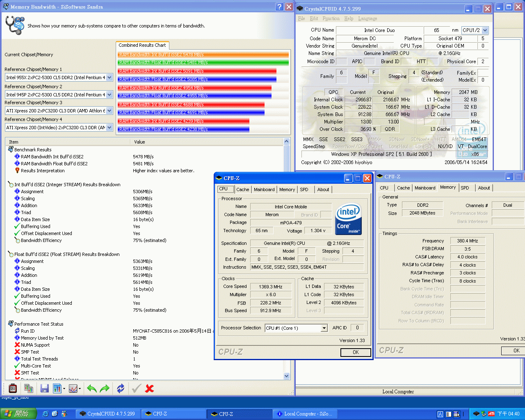Open the line graph icon dropdown arrow

click(x=80, y=388)
